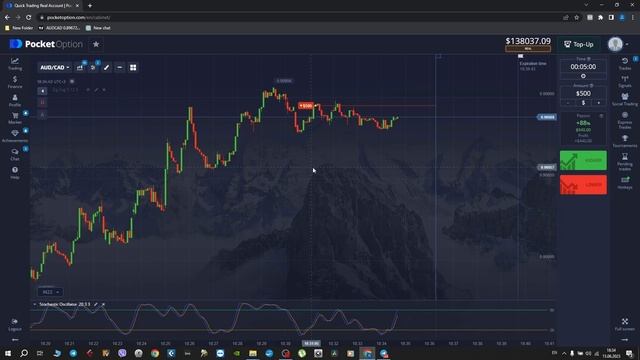Open Tournaments trophy icon
640x360 pixels.
click(624, 141)
